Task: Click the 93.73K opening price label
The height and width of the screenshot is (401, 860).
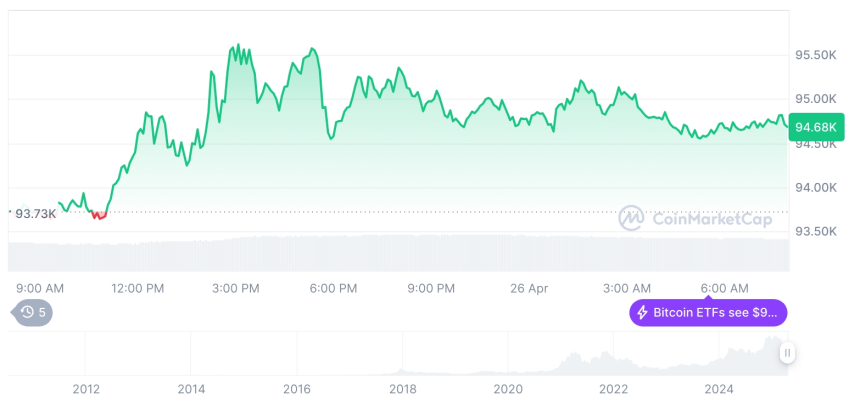Action: [x=36, y=213]
